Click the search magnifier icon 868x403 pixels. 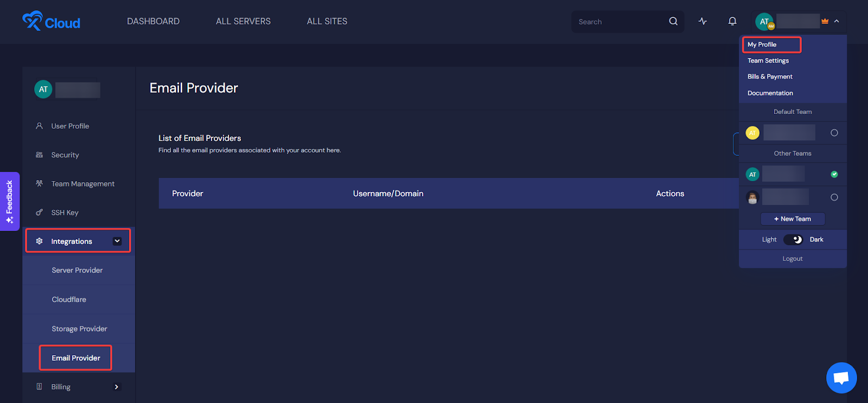(673, 21)
